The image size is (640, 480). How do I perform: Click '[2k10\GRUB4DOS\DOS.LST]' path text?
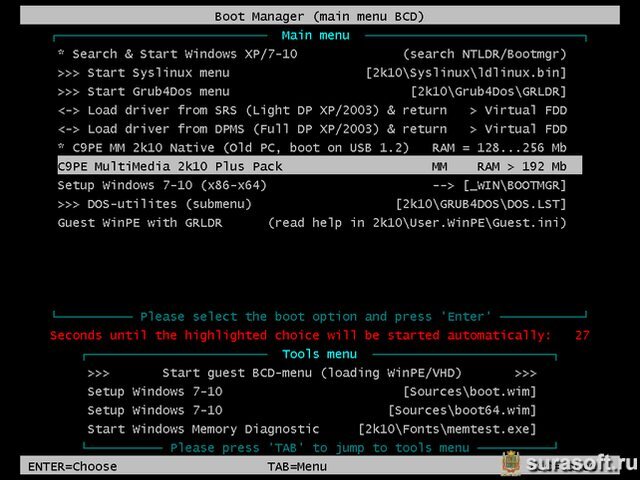point(481,204)
